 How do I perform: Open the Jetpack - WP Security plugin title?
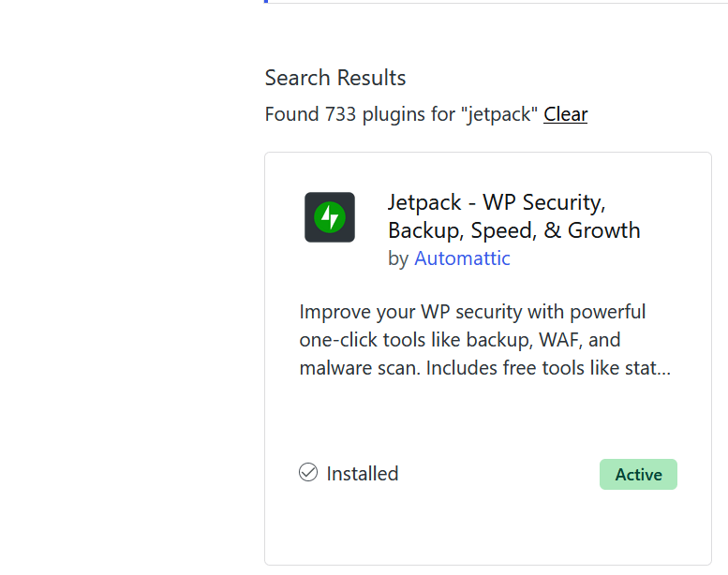pyautogui.click(x=497, y=202)
